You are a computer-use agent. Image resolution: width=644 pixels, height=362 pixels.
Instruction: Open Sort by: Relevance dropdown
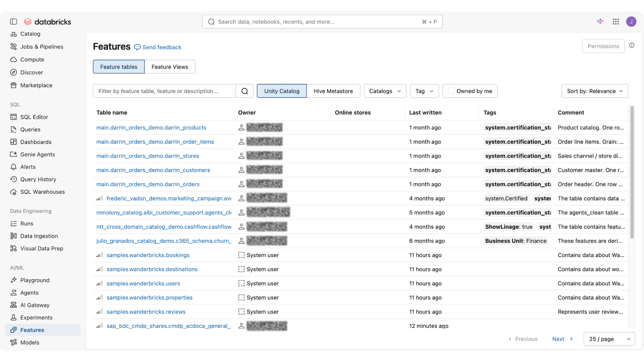[595, 91]
